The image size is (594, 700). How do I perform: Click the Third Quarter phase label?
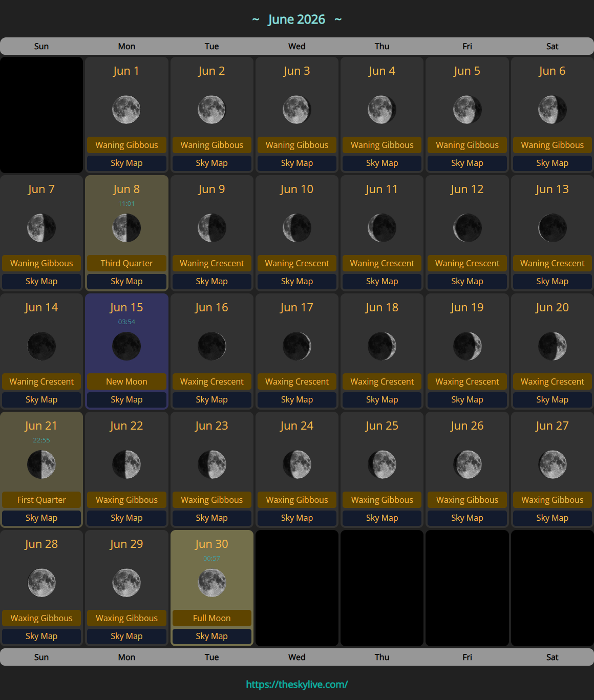[126, 263]
